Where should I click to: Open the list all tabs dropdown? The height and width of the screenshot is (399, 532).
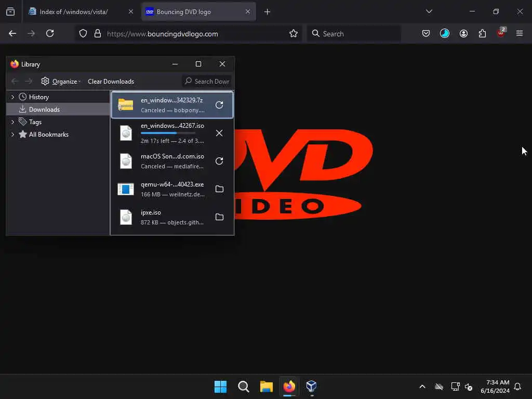[x=429, y=12]
